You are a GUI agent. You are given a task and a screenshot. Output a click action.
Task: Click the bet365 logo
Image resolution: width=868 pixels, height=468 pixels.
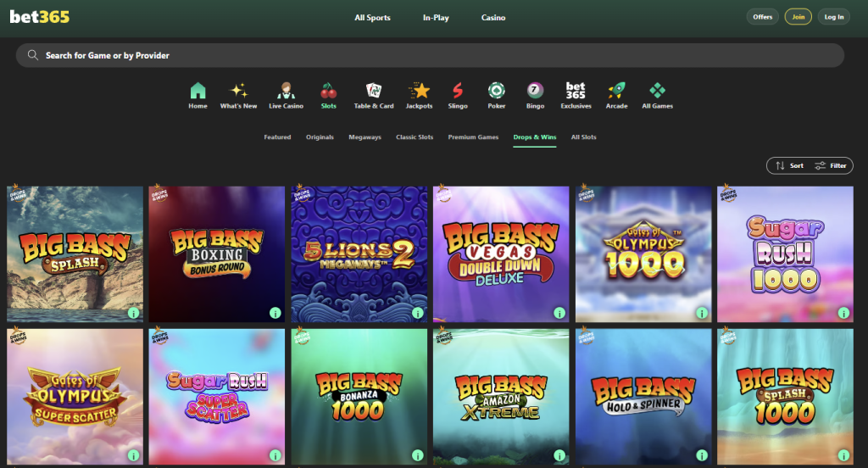(x=39, y=17)
